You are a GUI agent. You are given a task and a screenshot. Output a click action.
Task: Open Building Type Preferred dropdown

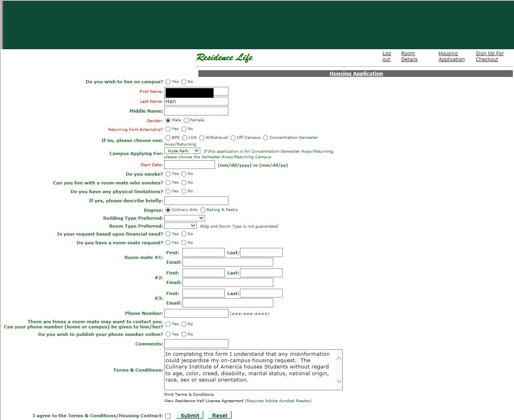click(184, 218)
